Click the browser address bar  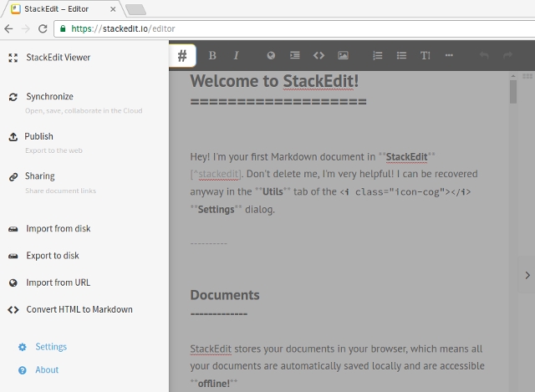tap(295, 28)
